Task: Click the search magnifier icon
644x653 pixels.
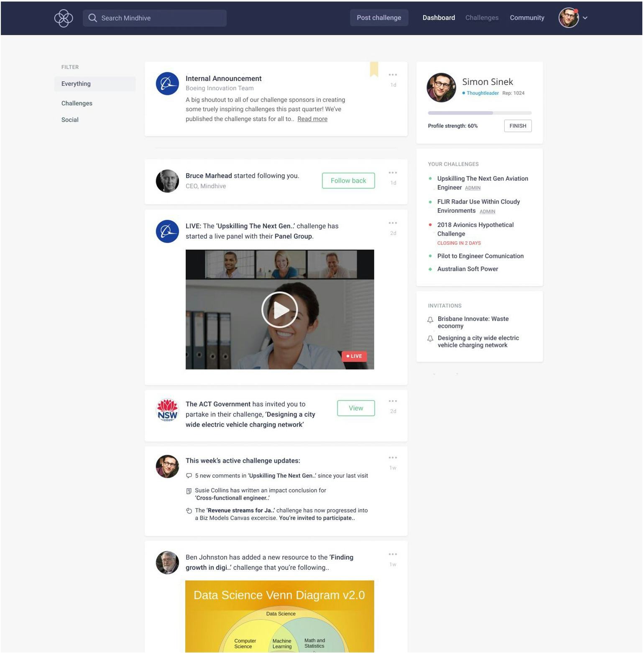Action: (93, 18)
